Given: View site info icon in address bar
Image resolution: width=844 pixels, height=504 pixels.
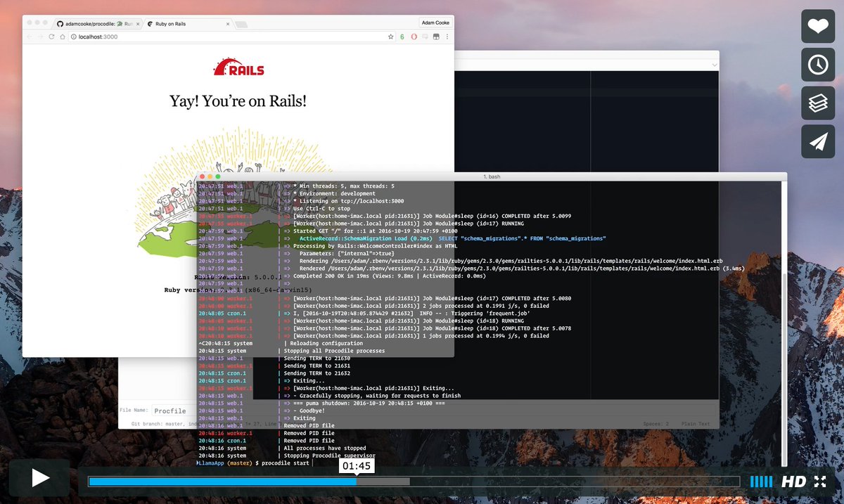Looking at the screenshot, I should coord(73,37).
